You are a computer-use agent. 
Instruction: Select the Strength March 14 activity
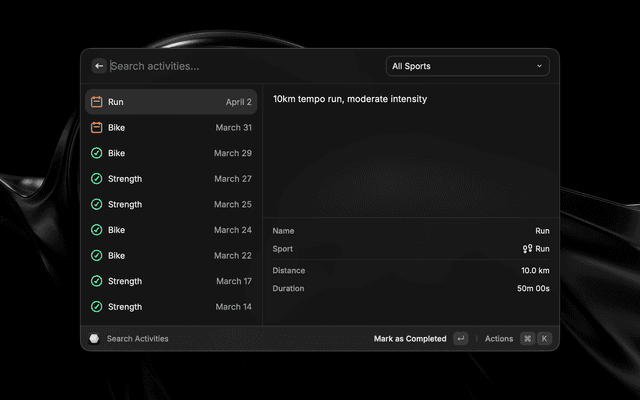pyautogui.click(x=171, y=307)
